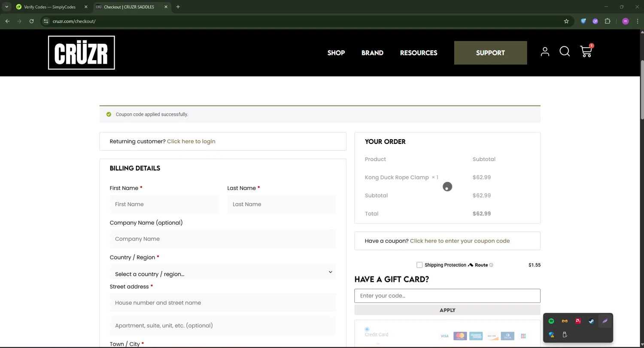
Task: Open the tab search dropdown arrow
Action: pyautogui.click(x=6, y=7)
